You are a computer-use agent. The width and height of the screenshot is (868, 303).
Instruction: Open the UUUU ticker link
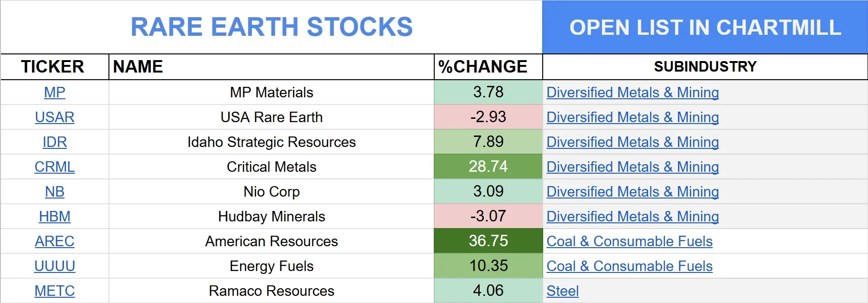(x=54, y=266)
